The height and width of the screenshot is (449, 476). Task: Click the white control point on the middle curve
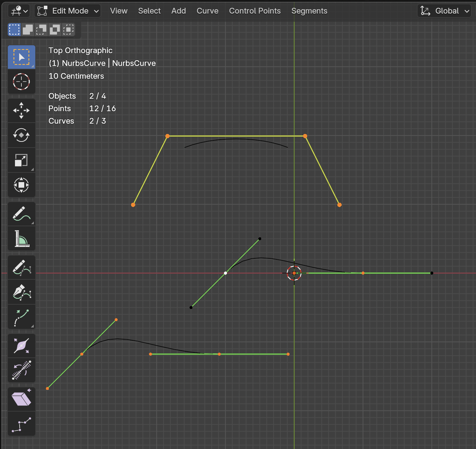coord(226,273)
